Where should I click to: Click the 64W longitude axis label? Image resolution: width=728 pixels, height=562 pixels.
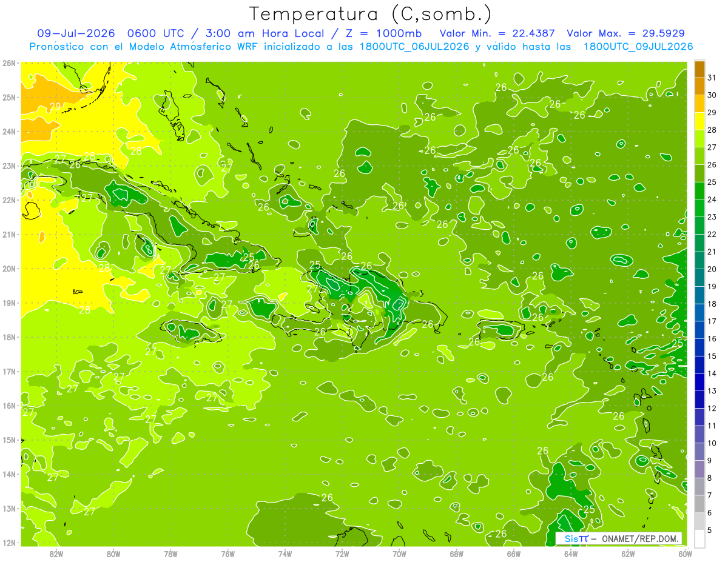point(571,554)
